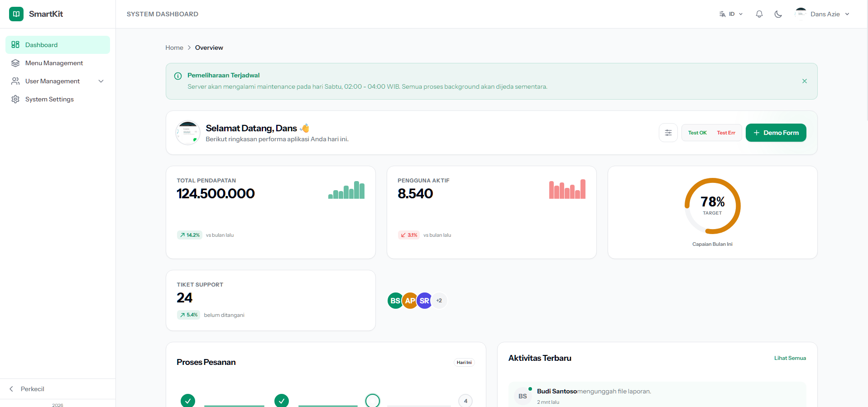Image resolution: width=868 pixels, height=407 pixels.
Task: Click the SR purple avatar
Action: point(424,301)
